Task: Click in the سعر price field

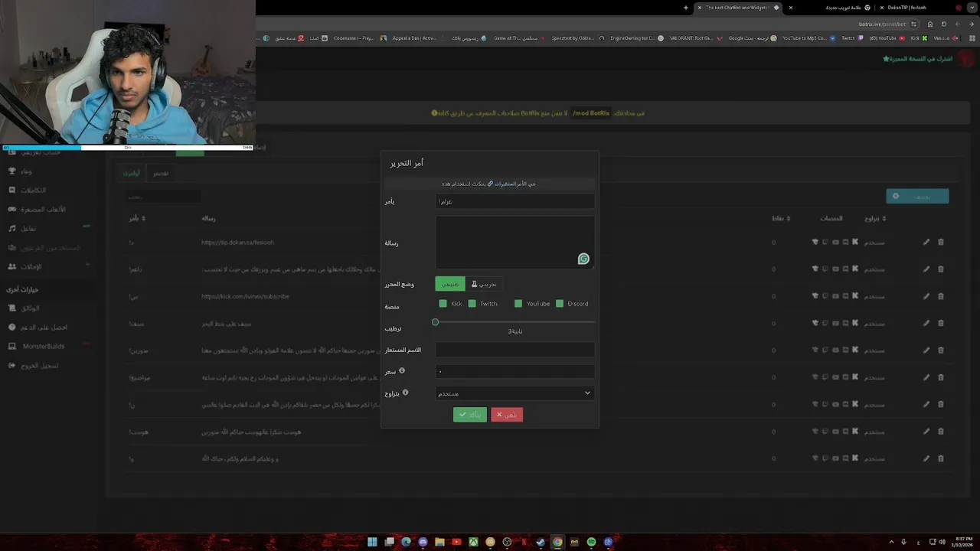Action: (514, 371)
